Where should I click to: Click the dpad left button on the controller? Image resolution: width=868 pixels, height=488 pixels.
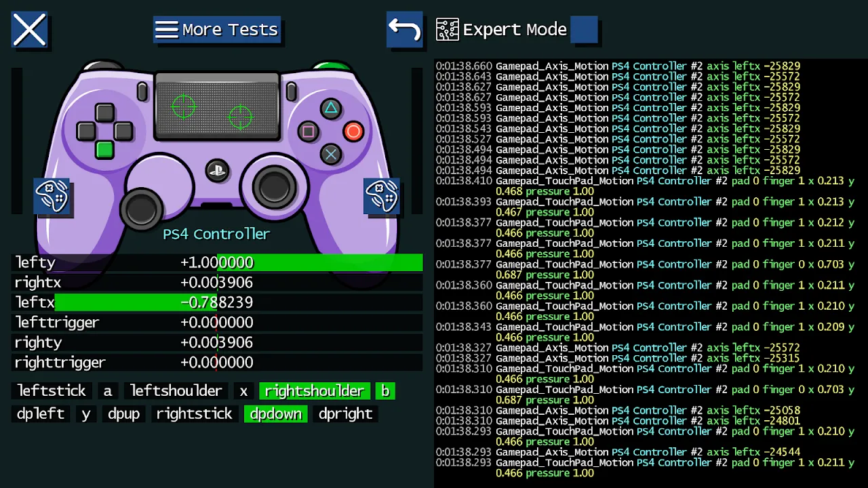pos(86,131)
